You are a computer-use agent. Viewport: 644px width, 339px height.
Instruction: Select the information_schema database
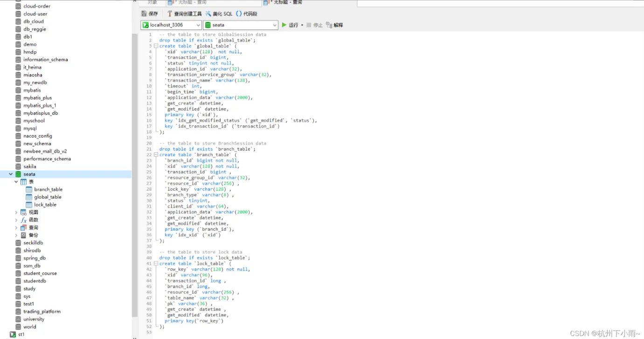point(46,60)
